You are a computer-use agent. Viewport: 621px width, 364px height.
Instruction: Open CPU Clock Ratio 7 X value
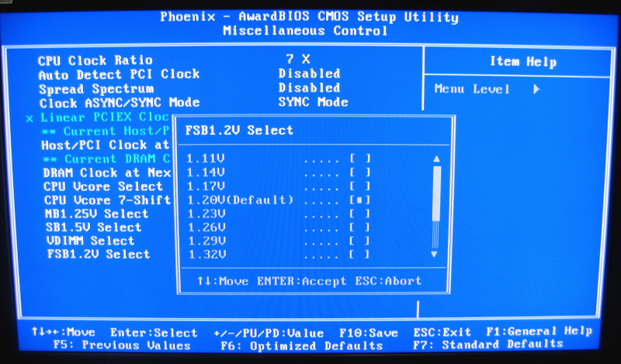point(297,59)
